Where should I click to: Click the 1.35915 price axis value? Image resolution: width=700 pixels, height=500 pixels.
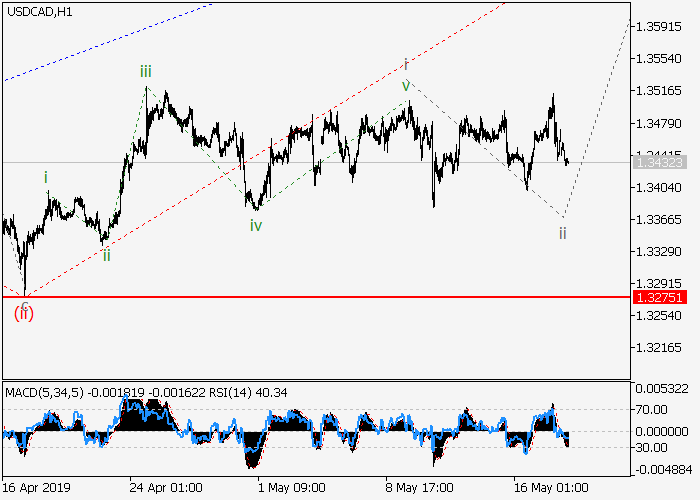(x=658, y=27)
